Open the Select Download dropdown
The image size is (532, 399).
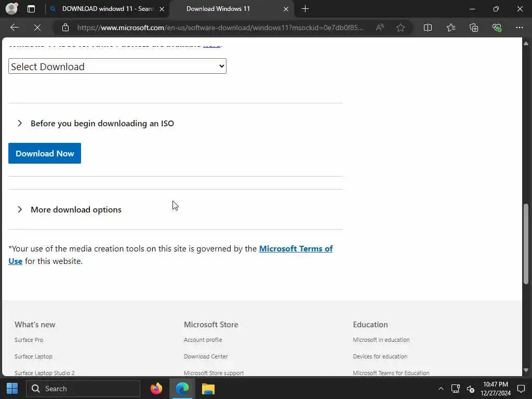[117, 66]
